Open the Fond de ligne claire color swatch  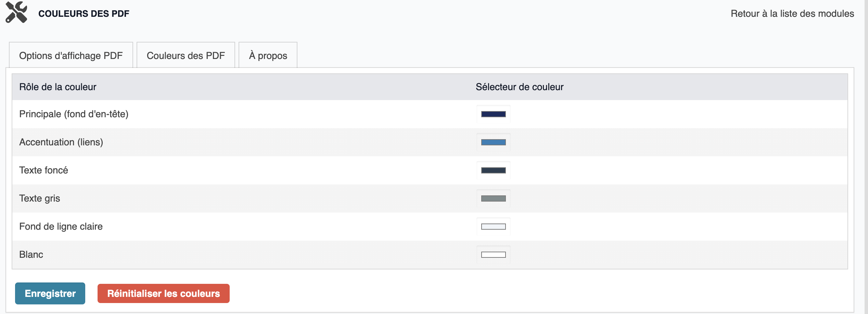(x=493, y=227)
